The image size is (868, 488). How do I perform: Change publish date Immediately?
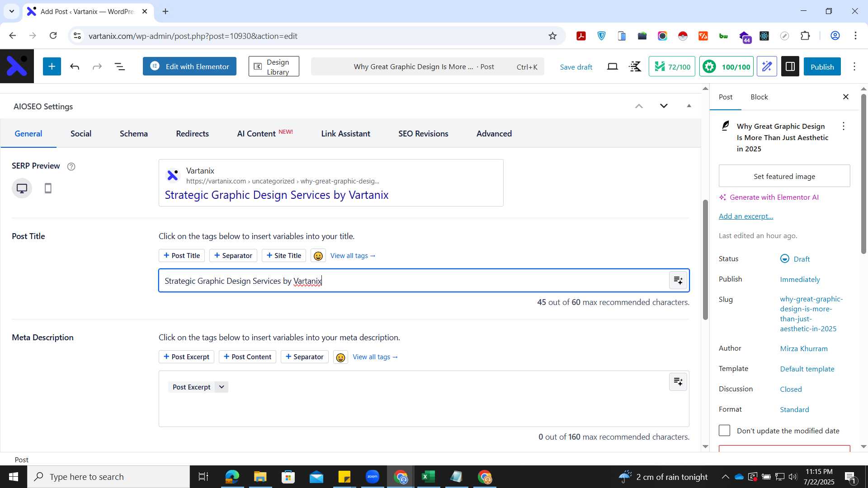point(800,280)
